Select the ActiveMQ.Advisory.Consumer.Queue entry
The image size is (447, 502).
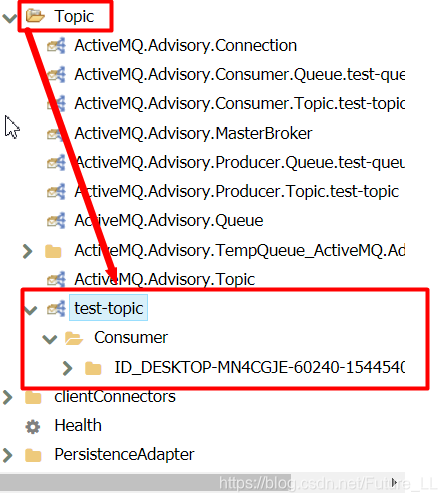240,75
